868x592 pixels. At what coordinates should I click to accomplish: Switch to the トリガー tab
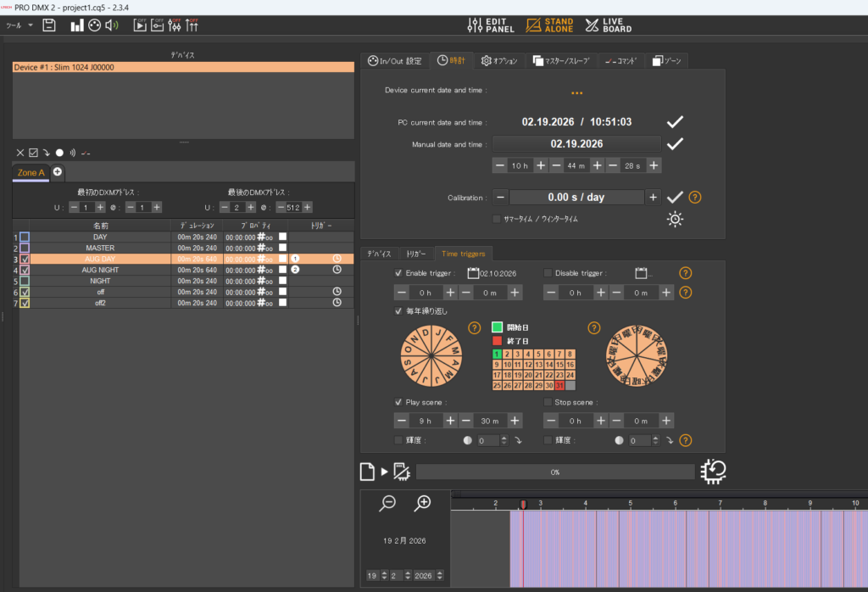coord(415,253)
